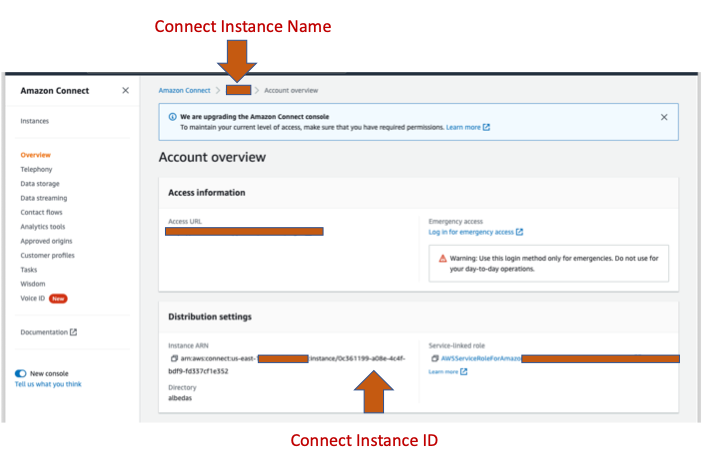
Task: Open Voice ID in the sidebar
Action: tap(33, 298)
